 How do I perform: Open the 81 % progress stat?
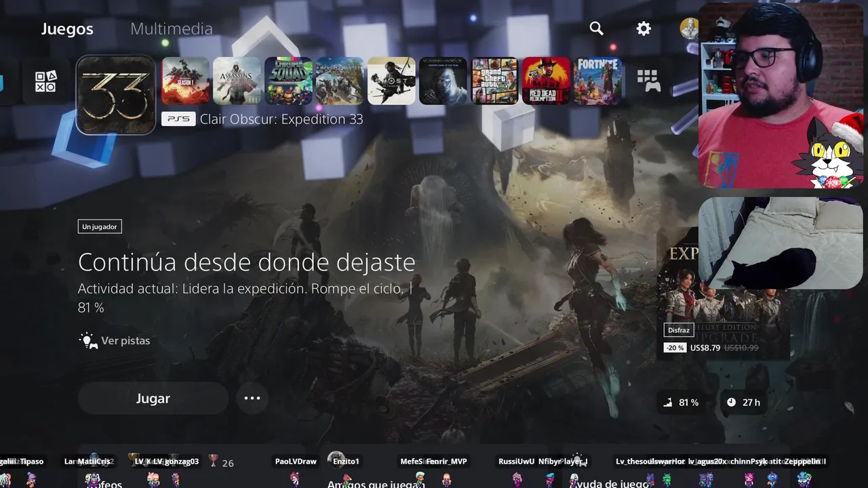pos(681,403)
